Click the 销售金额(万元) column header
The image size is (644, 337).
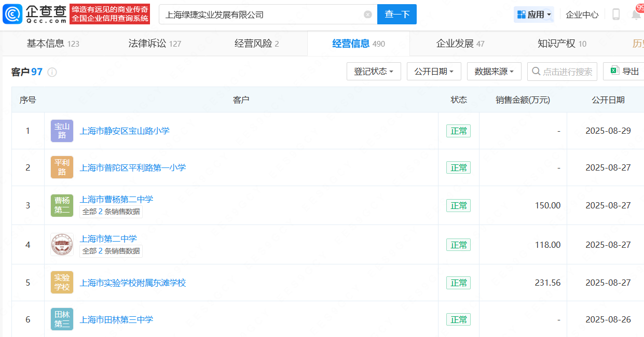(x=523, y=100)
